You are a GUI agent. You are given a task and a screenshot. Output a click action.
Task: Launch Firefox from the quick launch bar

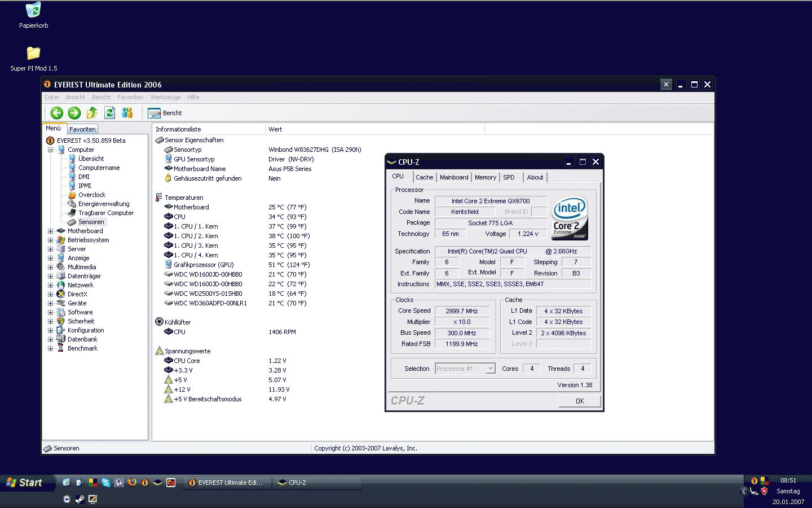point(132,483)
